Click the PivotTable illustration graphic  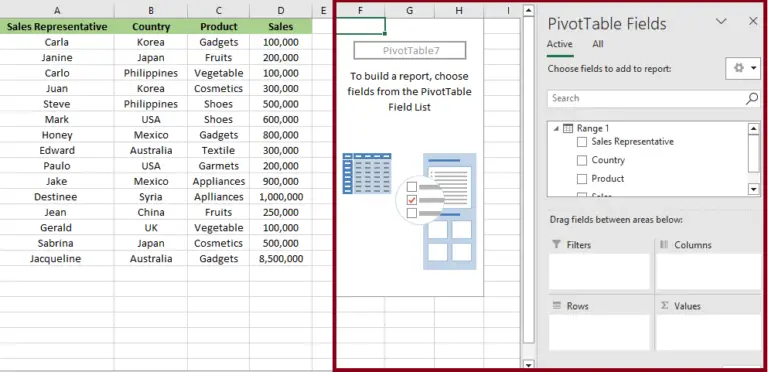point(409,211)
